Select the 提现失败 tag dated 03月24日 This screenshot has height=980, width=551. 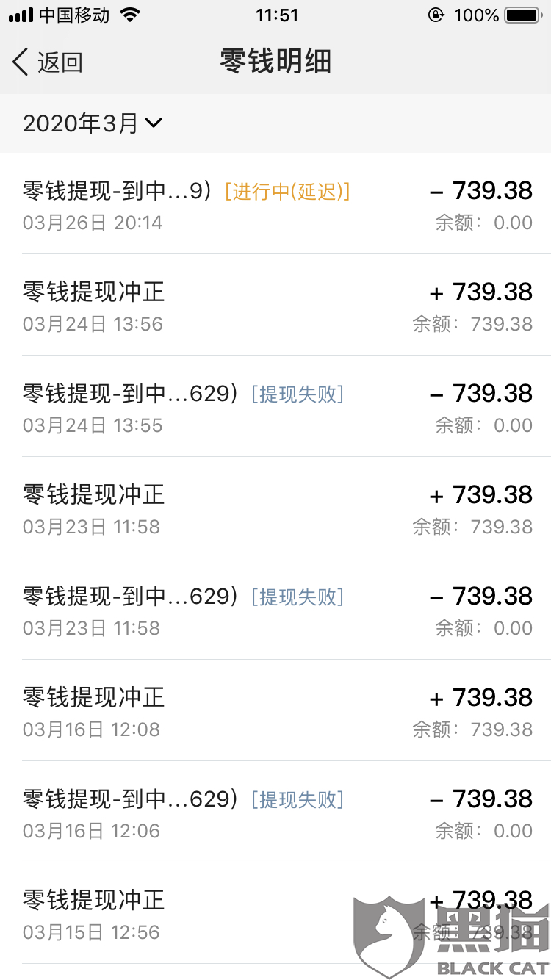tap(298, 394)
